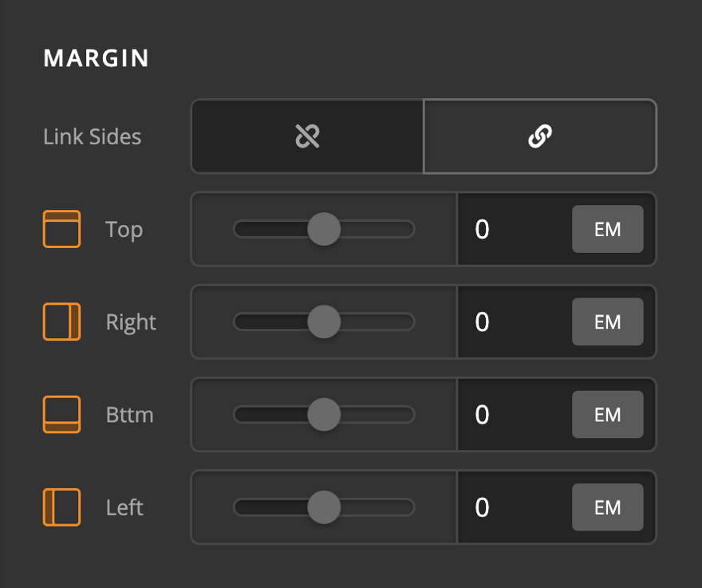The image size is (702, 588).
Task: Select the Bttm margin icon
Action: tap(61, 414)
